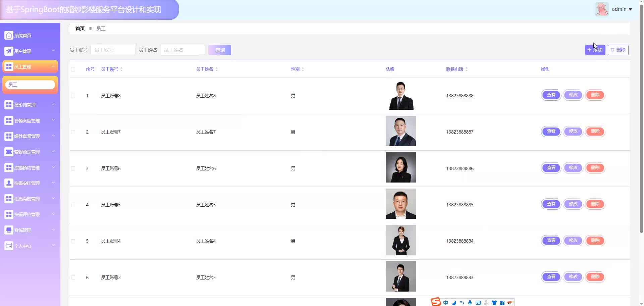Select the 拍摄安排管理 person icon
644x306 pixels.
point(9,183)
